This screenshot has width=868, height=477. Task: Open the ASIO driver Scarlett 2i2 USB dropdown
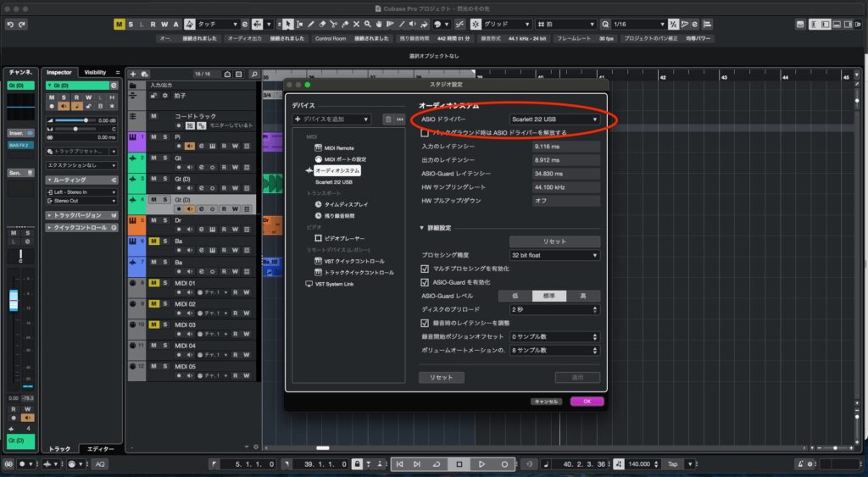coord(554,119)
